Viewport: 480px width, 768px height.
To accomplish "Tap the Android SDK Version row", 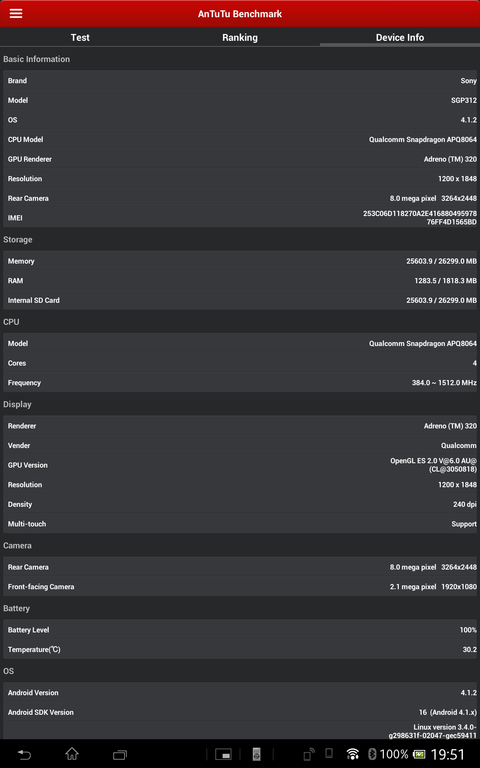I will point(240,712).
